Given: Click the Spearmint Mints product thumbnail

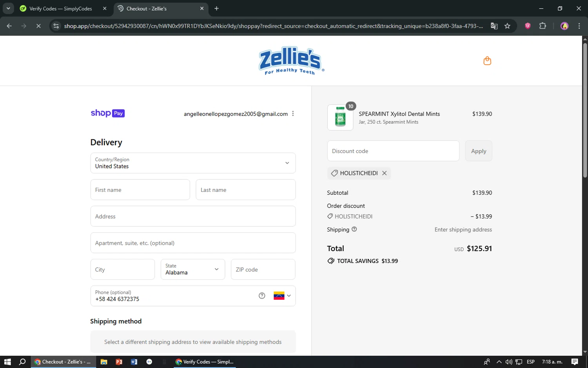Looking at the screenshot, I should pos(340,117).
